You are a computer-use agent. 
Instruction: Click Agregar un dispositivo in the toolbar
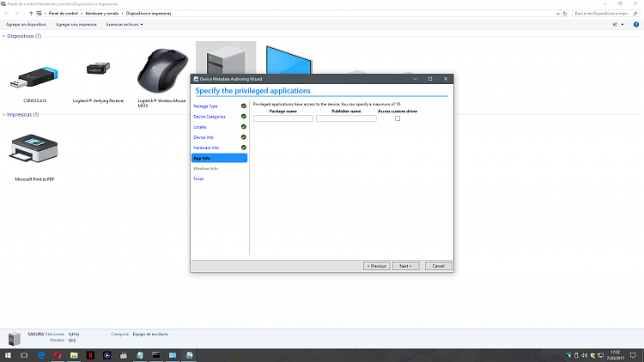(25, 25)
